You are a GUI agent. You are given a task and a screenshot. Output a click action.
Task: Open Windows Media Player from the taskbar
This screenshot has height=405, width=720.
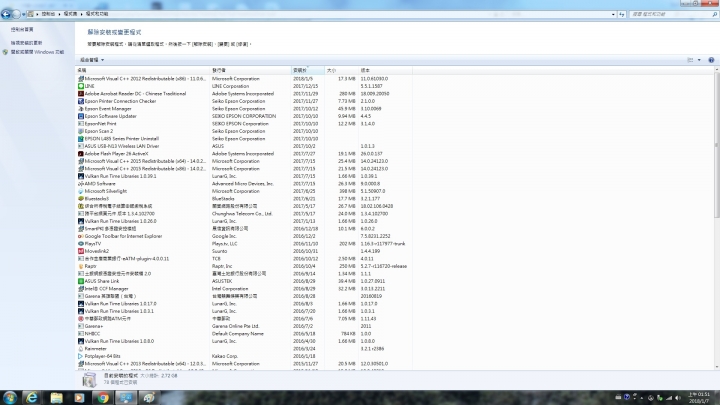point(79,398)
